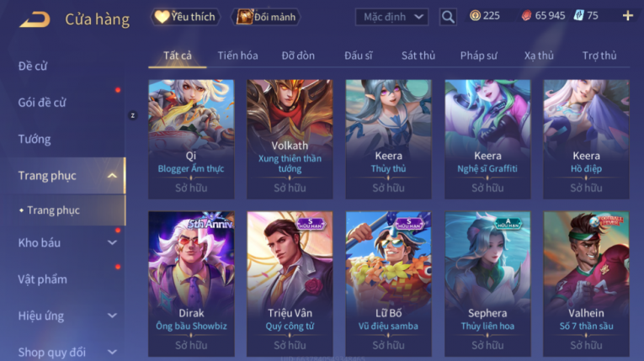The height and width of the screenshot is (361, 644).
Task: Open the Mặc định sort dropdown
Action: tap(391, 17)
